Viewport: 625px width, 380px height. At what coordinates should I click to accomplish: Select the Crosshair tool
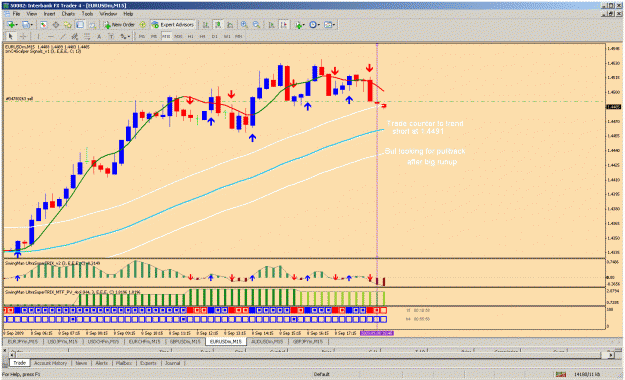(23, 36)
